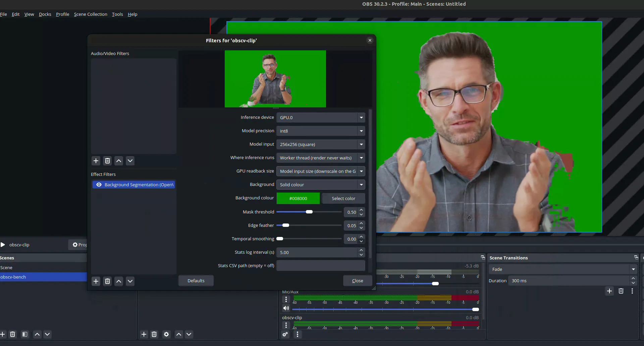
Task: Add a new scene in the Scenes dock
Action: point(2,334)
